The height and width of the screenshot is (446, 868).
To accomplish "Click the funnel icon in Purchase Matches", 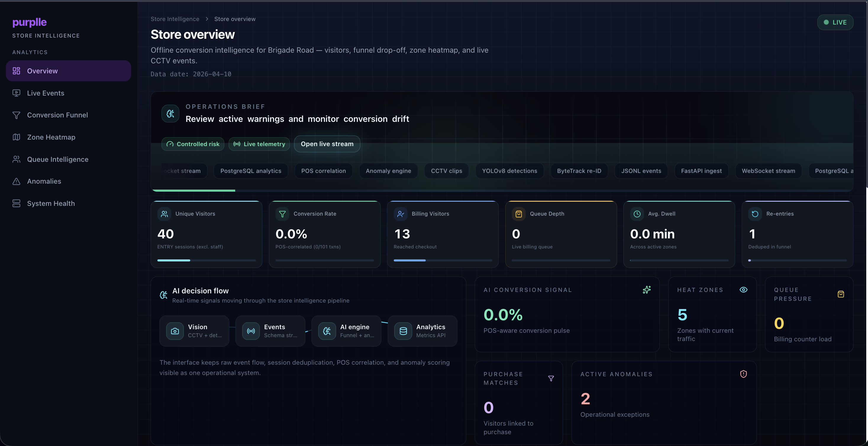I will tap(551, 378).
